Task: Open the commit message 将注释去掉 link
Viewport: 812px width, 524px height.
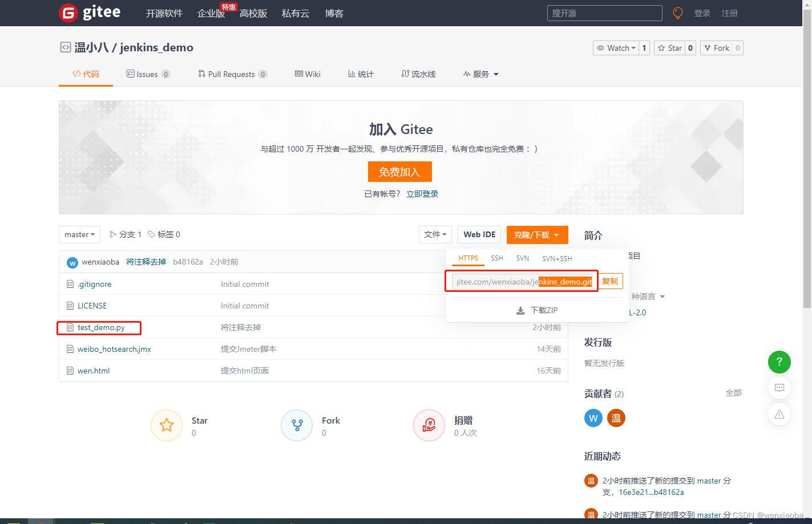Action: (x=146, y=262)
